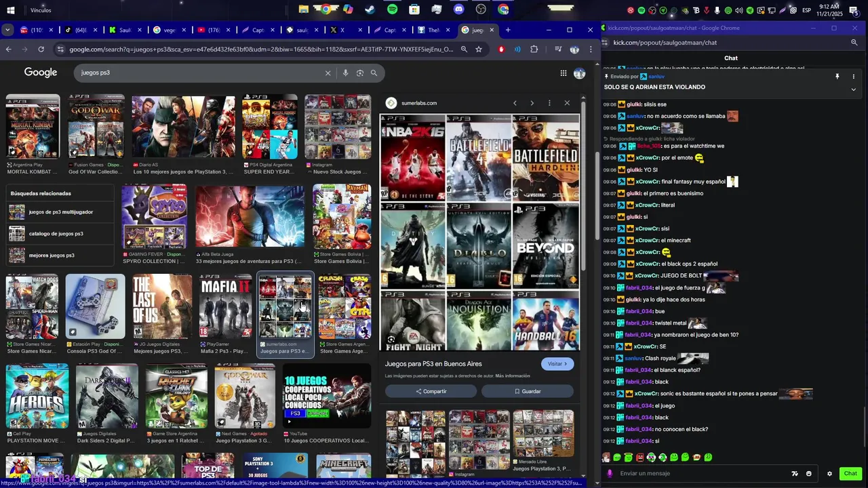Image resolution: width=868 pixels, height=488 pixels.
Task: Open 'Más información' link about image rights
Action: 513,376
